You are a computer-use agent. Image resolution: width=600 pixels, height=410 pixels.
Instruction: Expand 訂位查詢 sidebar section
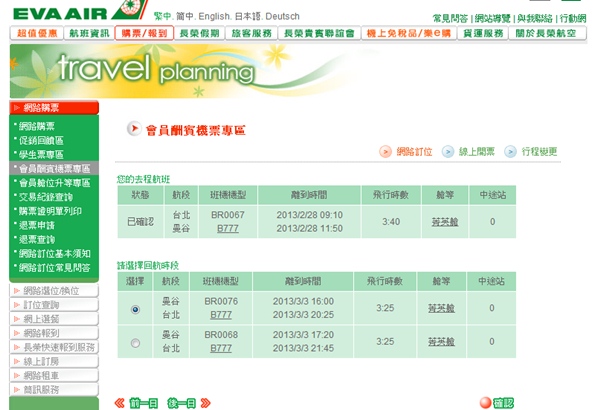[54, 305]
